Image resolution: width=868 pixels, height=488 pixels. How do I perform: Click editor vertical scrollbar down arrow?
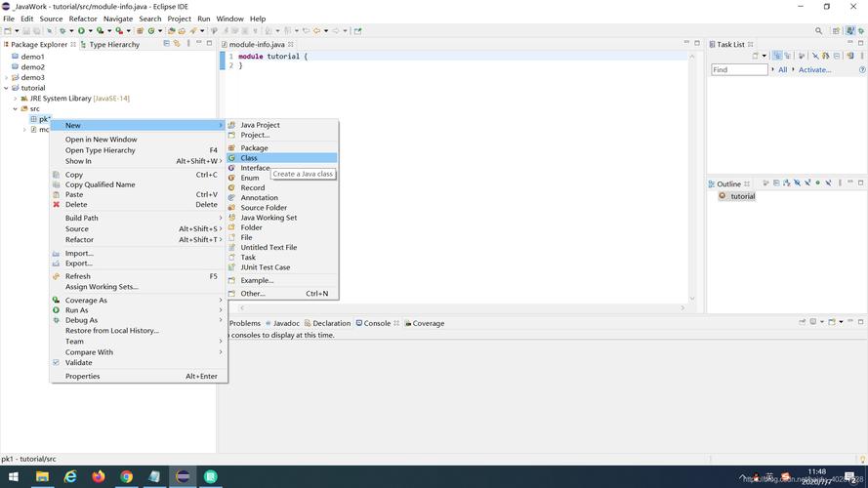692,299
